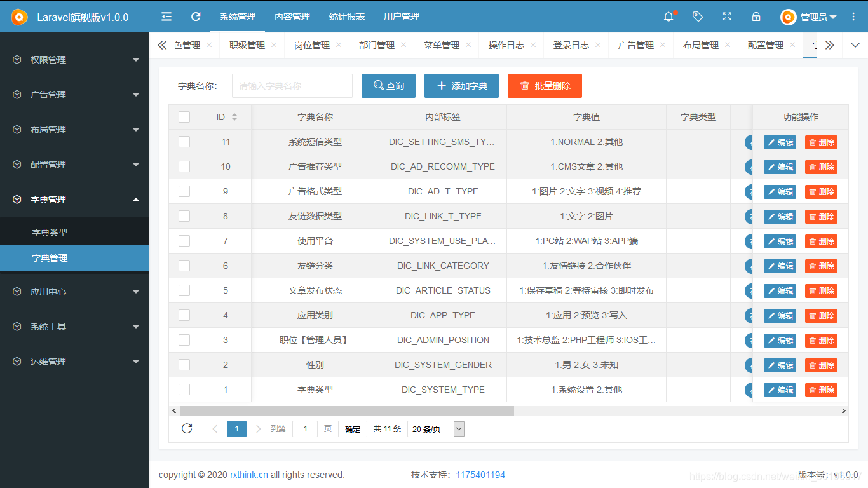868x488 pixels.
Task: Click the refresh icon in top bar
Action: coord(196,17)
